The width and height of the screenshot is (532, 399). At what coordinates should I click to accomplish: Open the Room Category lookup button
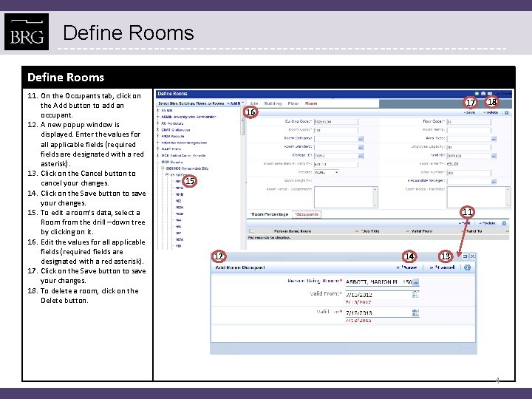pos(361,139)
